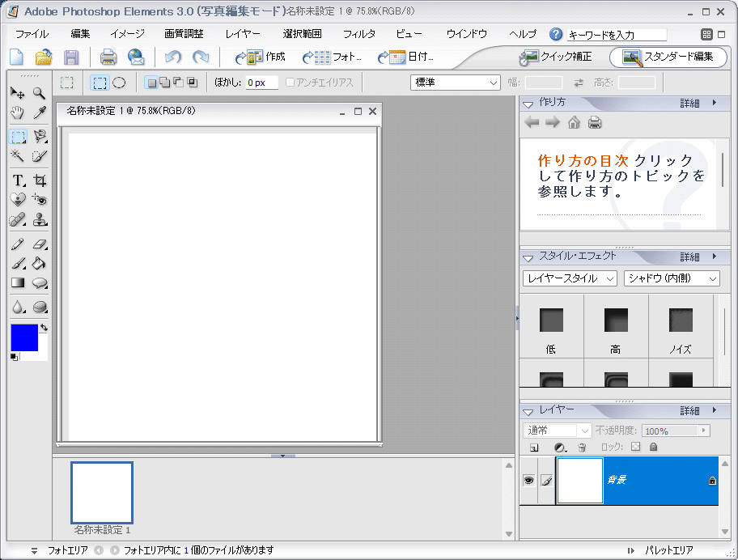Select the Magic Wand tool
738x560 pixels.
[19, 156]
